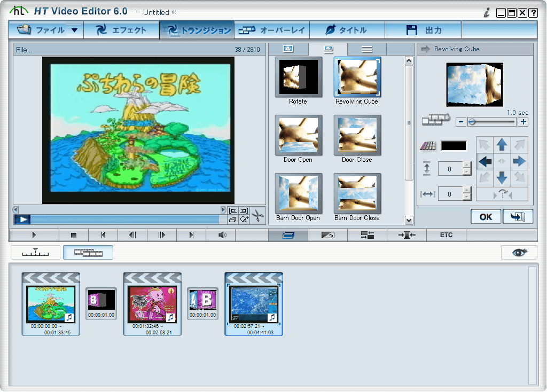This screenshot has width=547, height=392.
Task: Set direction to left arrow
Action: click(x=485, y=161)
